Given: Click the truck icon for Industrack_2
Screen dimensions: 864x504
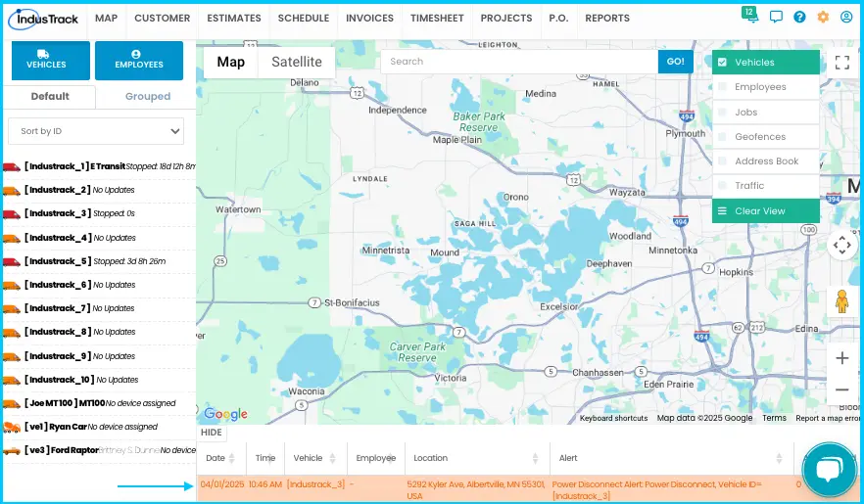Looking at the screenshot, I should (x=12, y=191).
